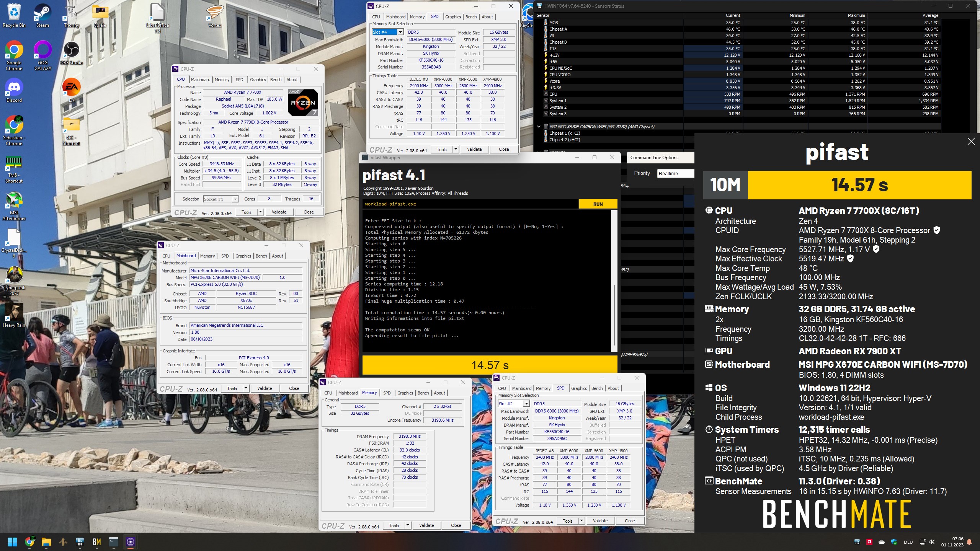Open OneDrive tray icon
Screen dimensions: 980x551
pos(882,542)
